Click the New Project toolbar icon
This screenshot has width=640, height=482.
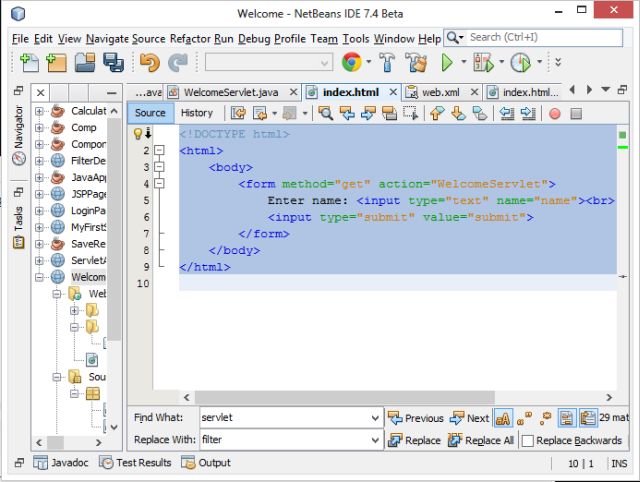click(x=57, y=62)
